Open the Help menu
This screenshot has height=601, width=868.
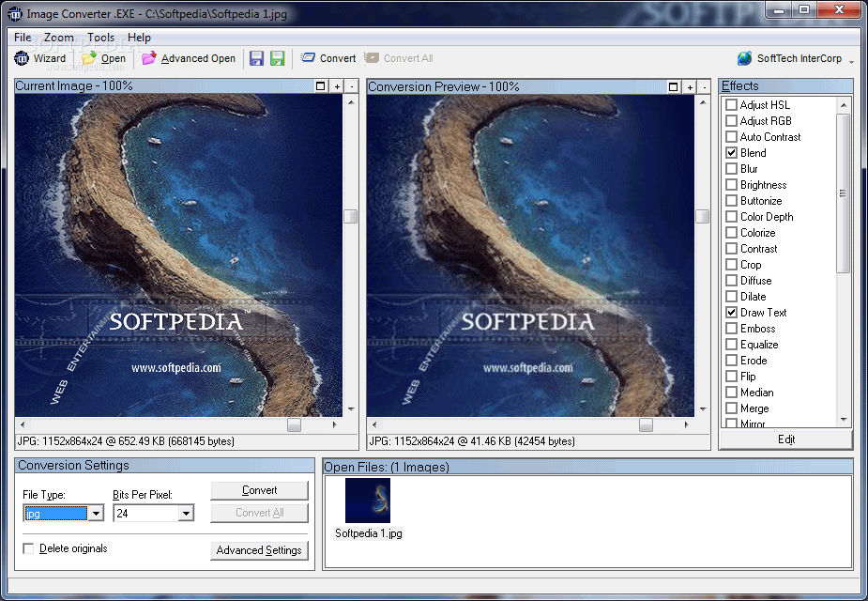coord(139,38)
